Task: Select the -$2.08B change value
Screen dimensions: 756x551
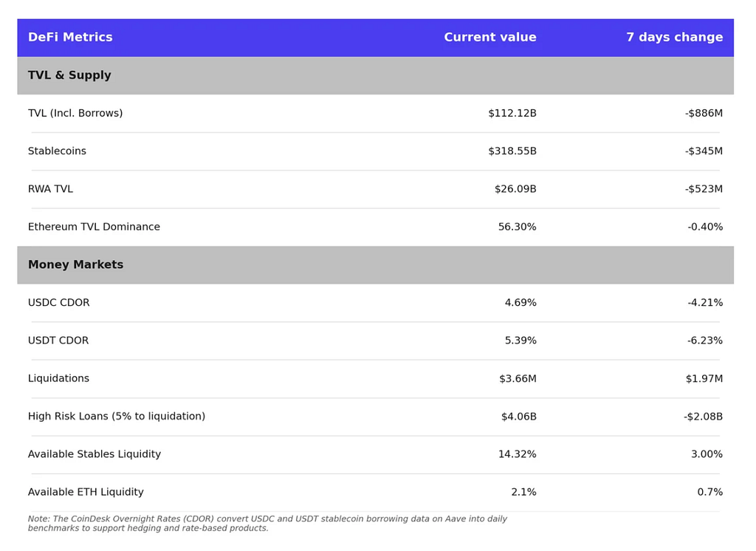Action: 703,417
